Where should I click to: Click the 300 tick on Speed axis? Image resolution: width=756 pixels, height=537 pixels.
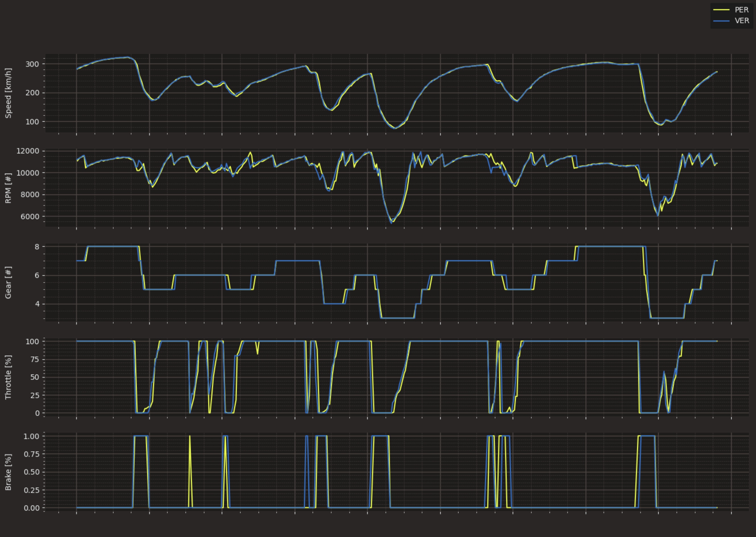click(32, 64)
